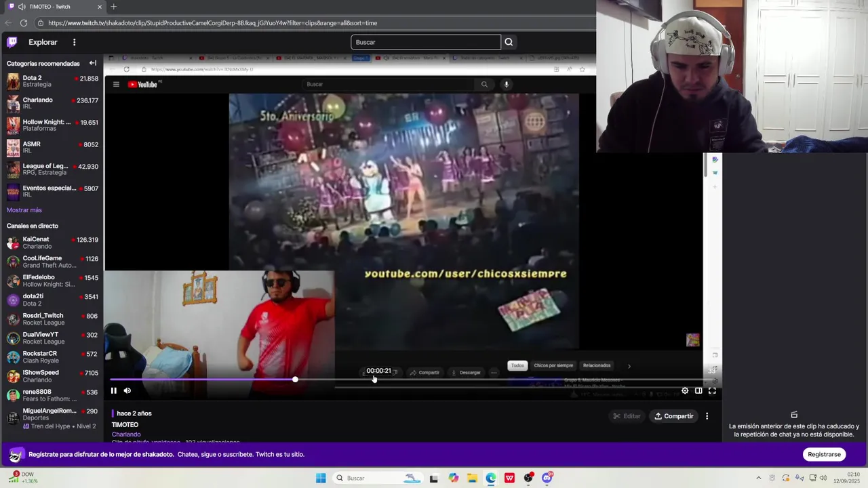Open CooLifeGame's live channel

click(x=52, y=262)
